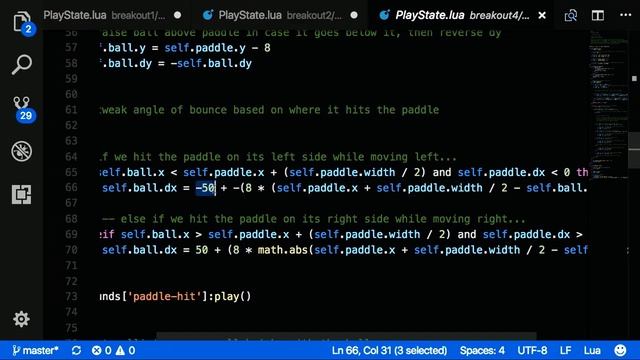Click the Lua file icon on breakout2 tab
The width and height of the screenshot is (640, 360).
[x=208, y=16]
